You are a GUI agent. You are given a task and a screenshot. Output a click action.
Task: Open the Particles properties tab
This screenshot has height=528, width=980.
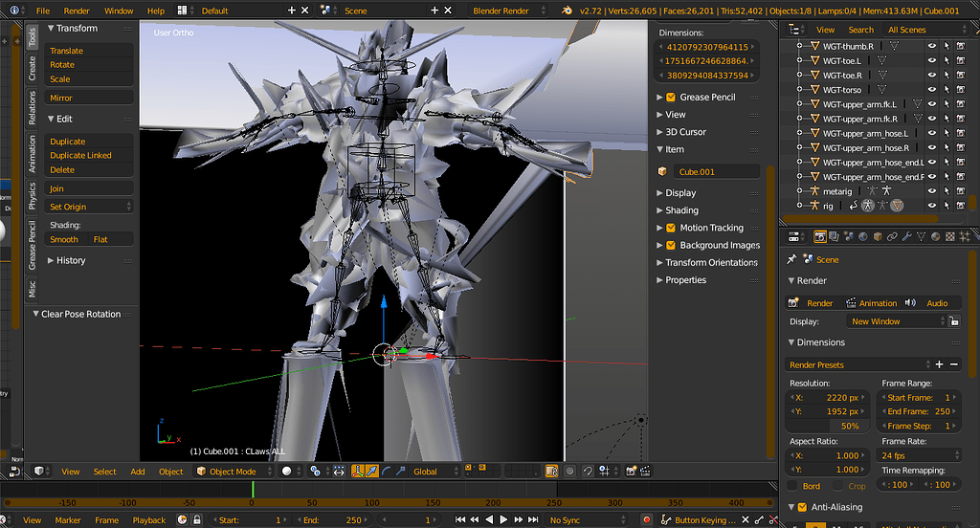(965, 237)
